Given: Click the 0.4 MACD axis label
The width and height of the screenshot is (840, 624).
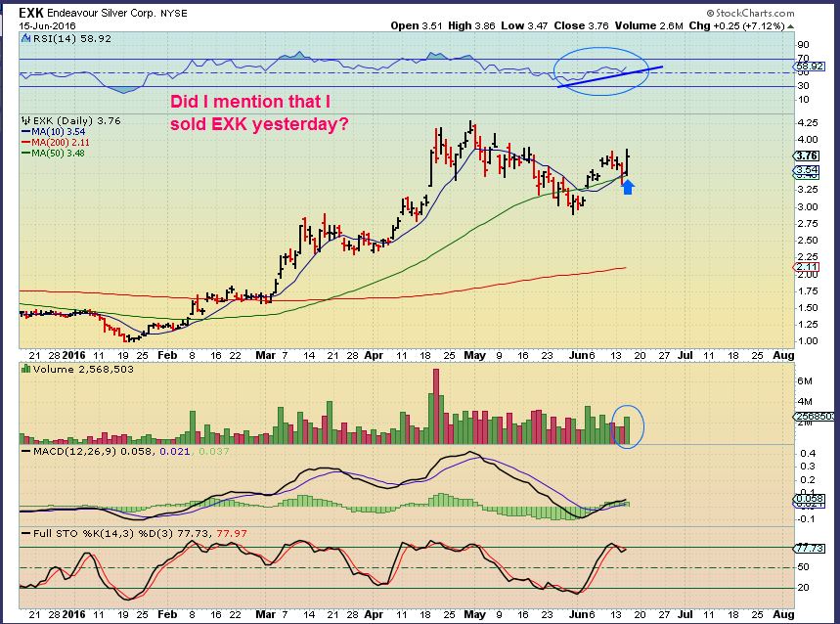Looking at the screenshot, I should [x=808, y=453].
